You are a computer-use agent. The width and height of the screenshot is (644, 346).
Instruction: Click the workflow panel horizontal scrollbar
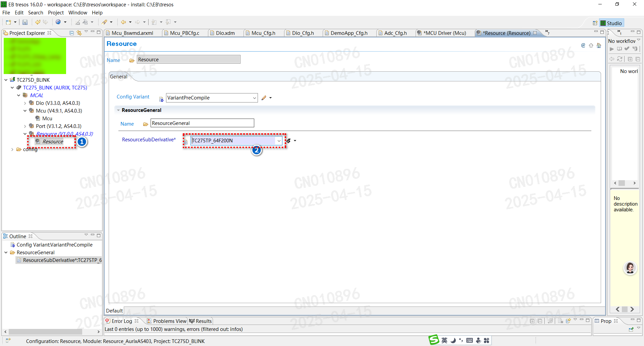pos(625,183)
